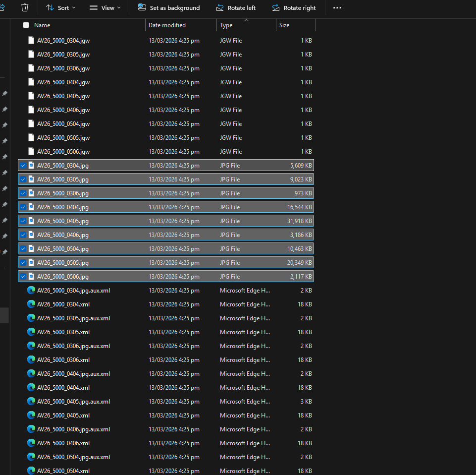
Task: Open the See more three-dots menu
Action: coord(337,8)
